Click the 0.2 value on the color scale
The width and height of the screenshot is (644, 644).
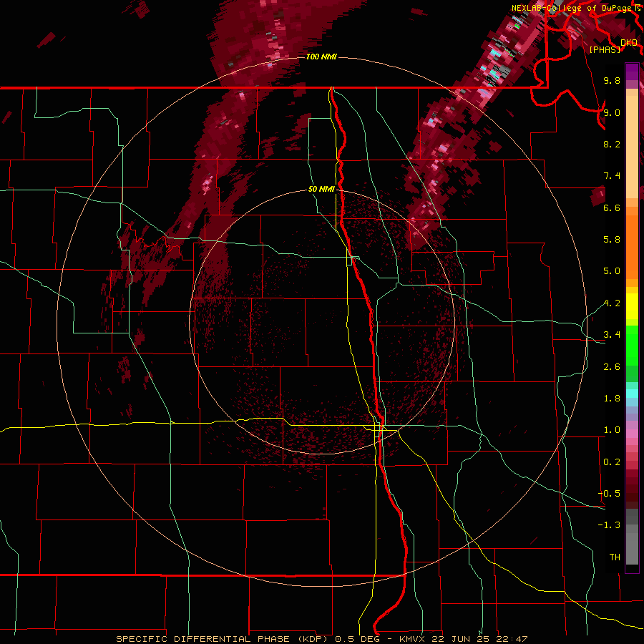[612, 462]
